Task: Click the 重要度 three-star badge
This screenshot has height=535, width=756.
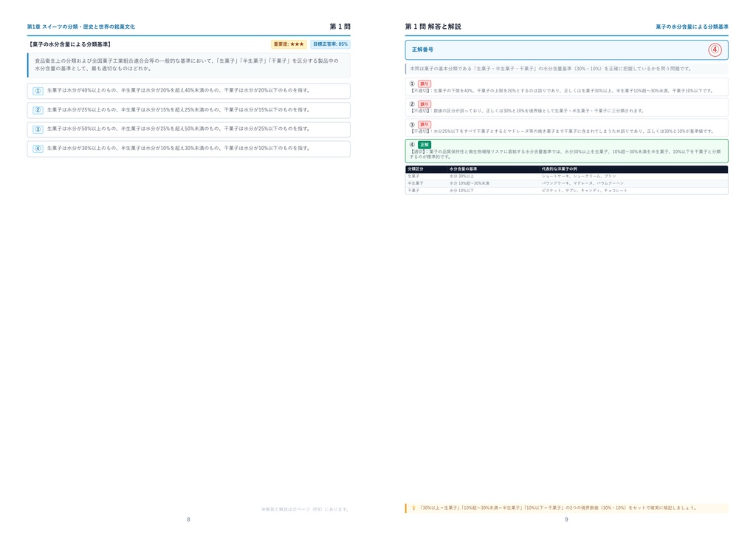Action: 289,44
